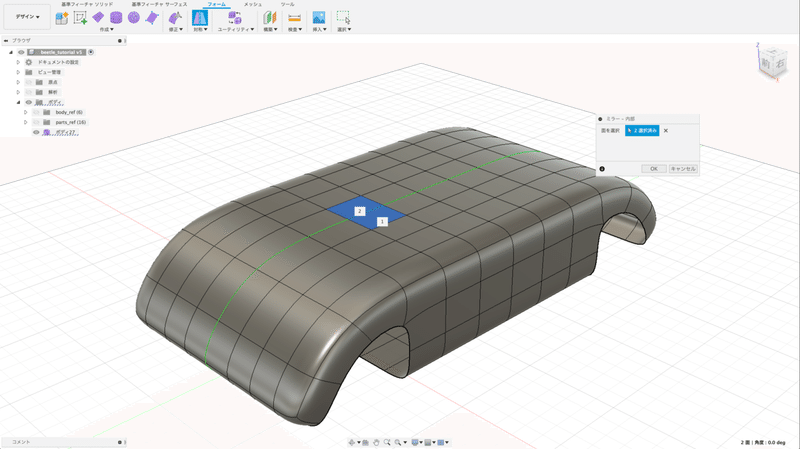Activate radio button beside beetle_tutorial v5
This screenshot has width=800, height=449.
[x=91, y=52]
